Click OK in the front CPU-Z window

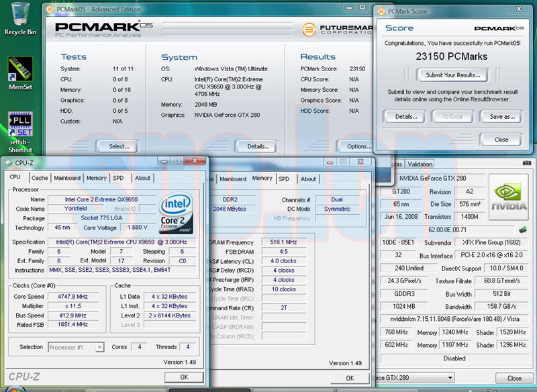[x=184, y=377]
